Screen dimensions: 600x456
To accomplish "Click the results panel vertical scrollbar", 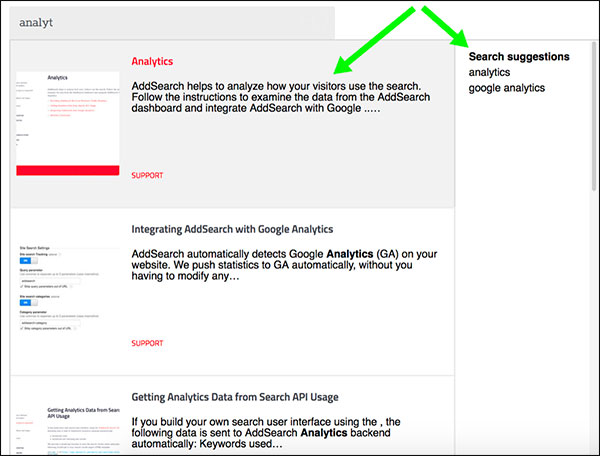I will [x=594, y=115].
